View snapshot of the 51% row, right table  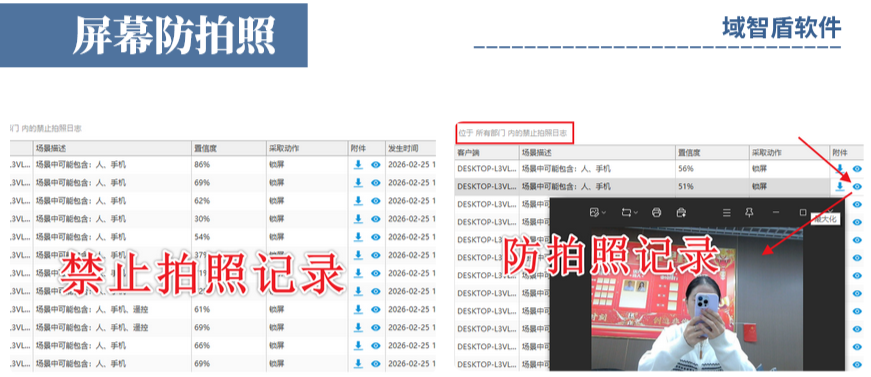tap(858, 187)
